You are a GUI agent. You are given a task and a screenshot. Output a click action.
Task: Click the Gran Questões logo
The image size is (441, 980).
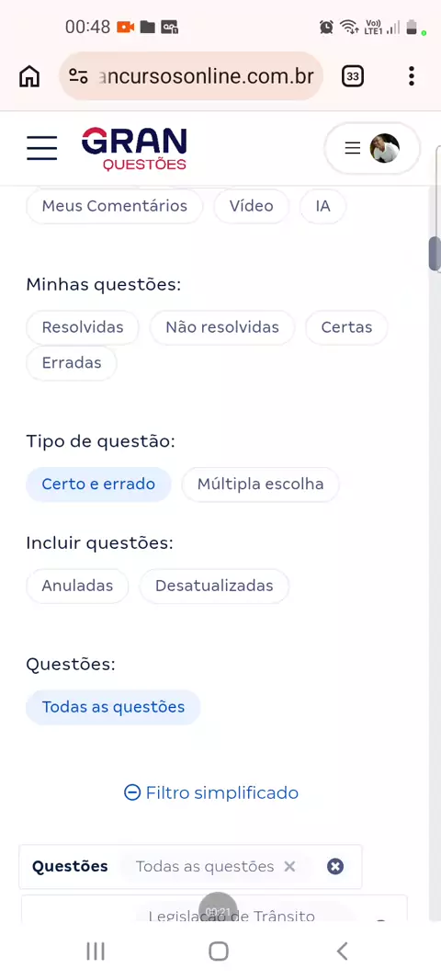(134, 149)
